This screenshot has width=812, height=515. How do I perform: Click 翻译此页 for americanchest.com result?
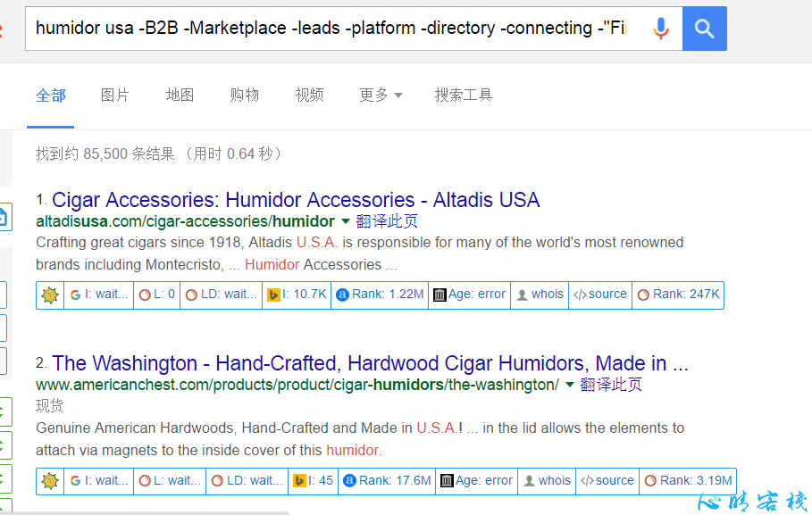[x=611, y=385]
